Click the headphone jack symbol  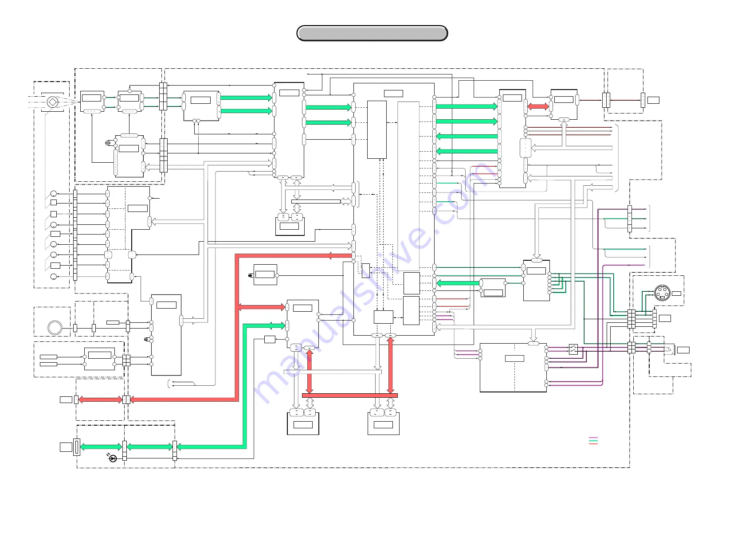(669, 350)
